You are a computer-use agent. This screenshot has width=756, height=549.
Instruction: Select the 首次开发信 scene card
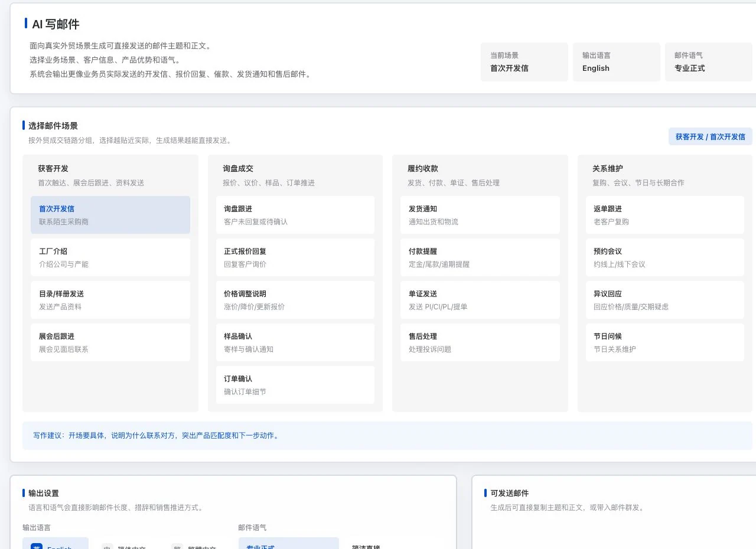[110, 215]
